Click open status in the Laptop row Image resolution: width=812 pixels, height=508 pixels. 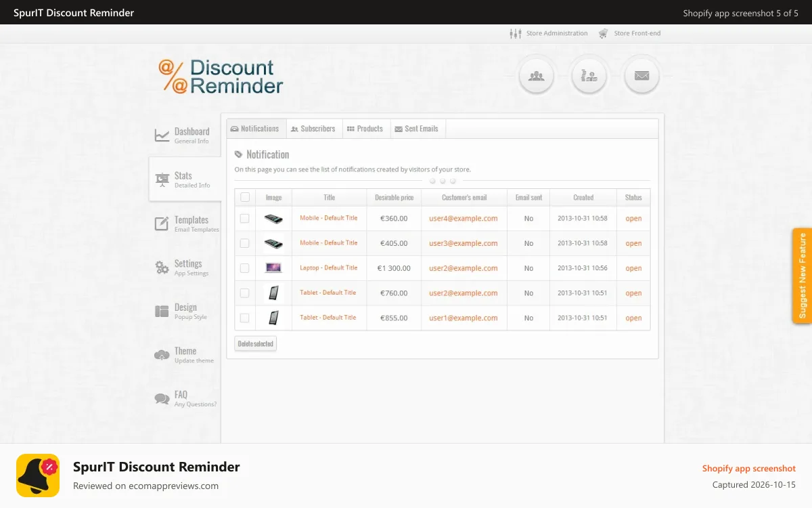pos(633,268)
